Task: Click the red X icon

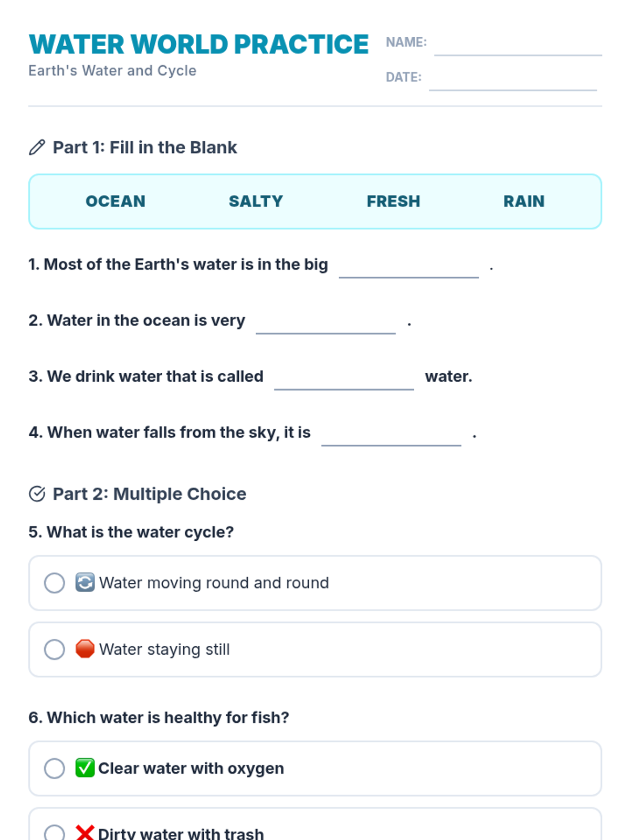Action: (85, 833)
